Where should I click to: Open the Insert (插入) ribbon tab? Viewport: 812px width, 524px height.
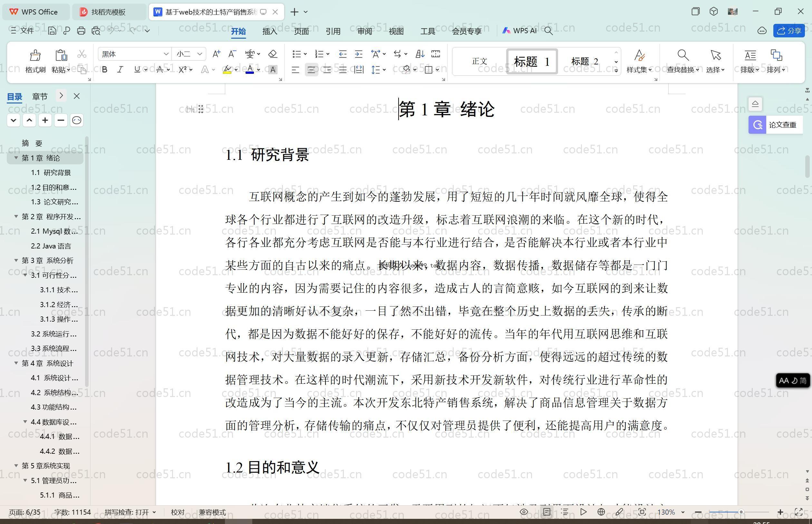point(270,31)
